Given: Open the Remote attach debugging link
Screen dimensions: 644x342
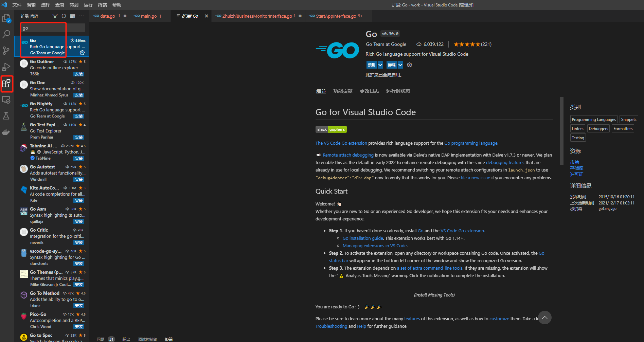Looking at the screenshot, I should pyautogui.click(x=348, y=155).
